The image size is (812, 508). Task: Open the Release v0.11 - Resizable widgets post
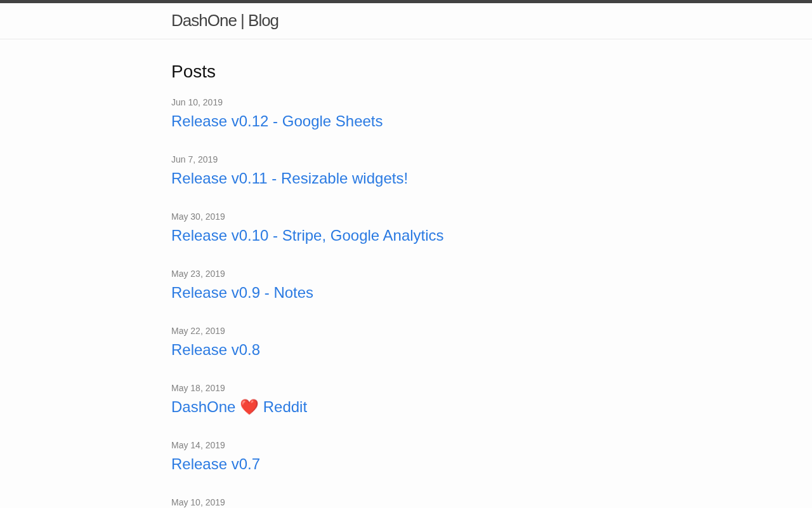289,178
